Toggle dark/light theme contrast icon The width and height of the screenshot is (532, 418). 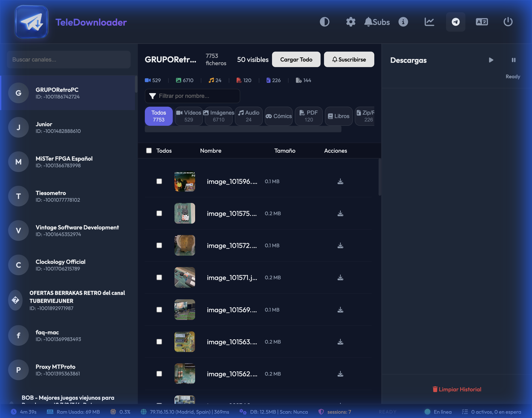[324, 22]
